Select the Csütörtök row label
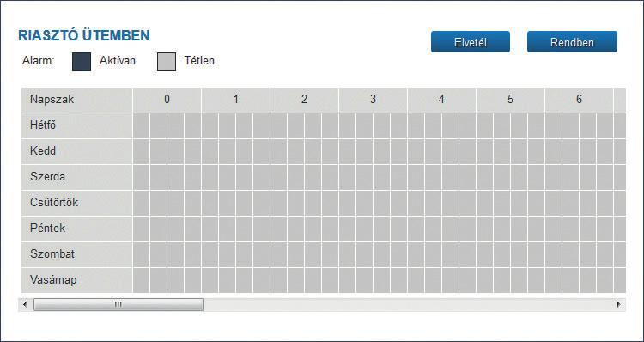The width and height of the screenshot is (644, 342). pyautogui.click(x=76, y=203)
